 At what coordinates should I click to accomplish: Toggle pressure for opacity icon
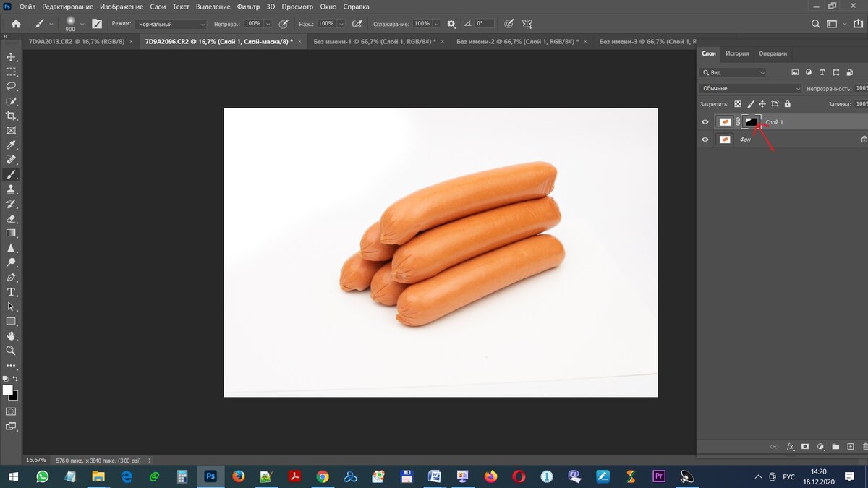click(284, 24)
